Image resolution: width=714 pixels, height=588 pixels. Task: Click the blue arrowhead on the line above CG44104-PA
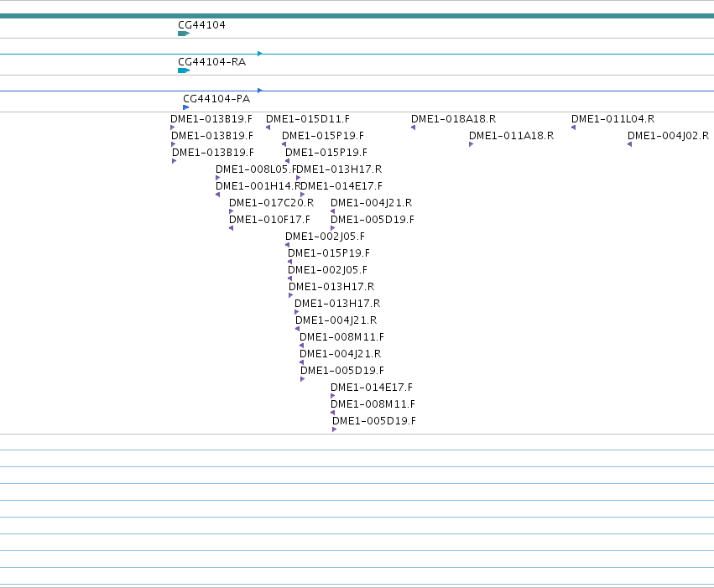pyautogui.click(x=259, y=91)
